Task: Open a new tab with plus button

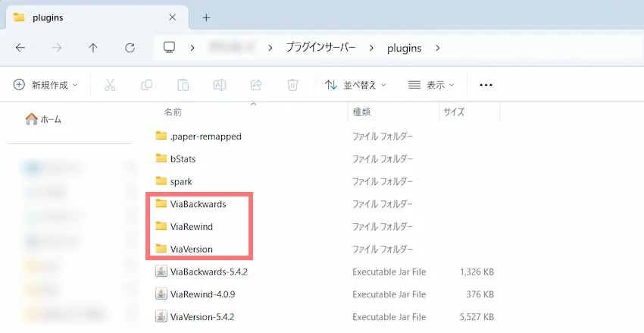Action: pos(206,17)
